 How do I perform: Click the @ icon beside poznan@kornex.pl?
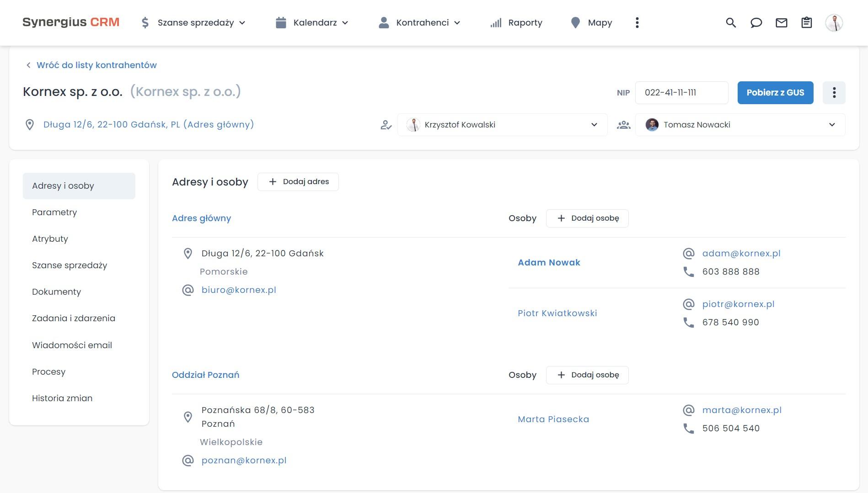188,461
